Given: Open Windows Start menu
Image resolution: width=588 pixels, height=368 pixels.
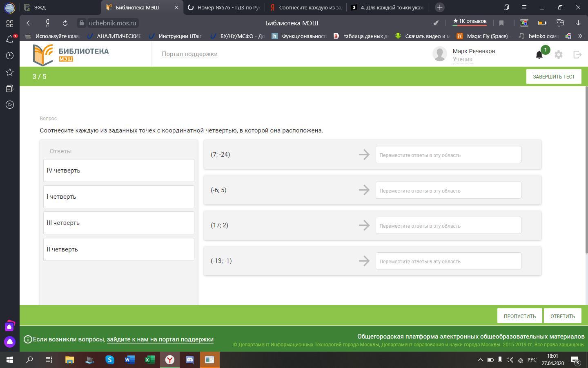Looking at the screenshot, I should [x=10, y=360].
